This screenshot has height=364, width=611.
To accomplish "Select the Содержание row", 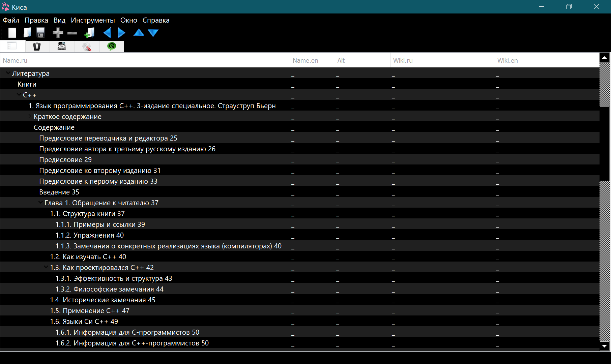I will pos(300,127).
